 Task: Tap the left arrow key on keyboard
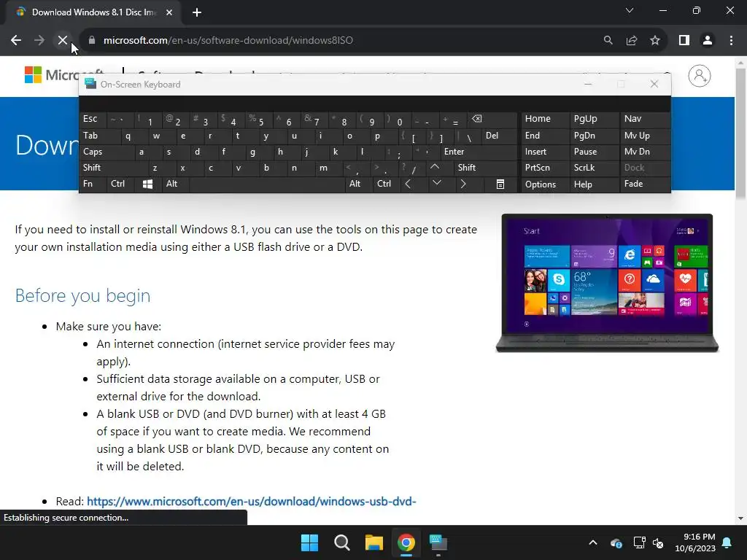pyautogui.click(x=408, y=184)
